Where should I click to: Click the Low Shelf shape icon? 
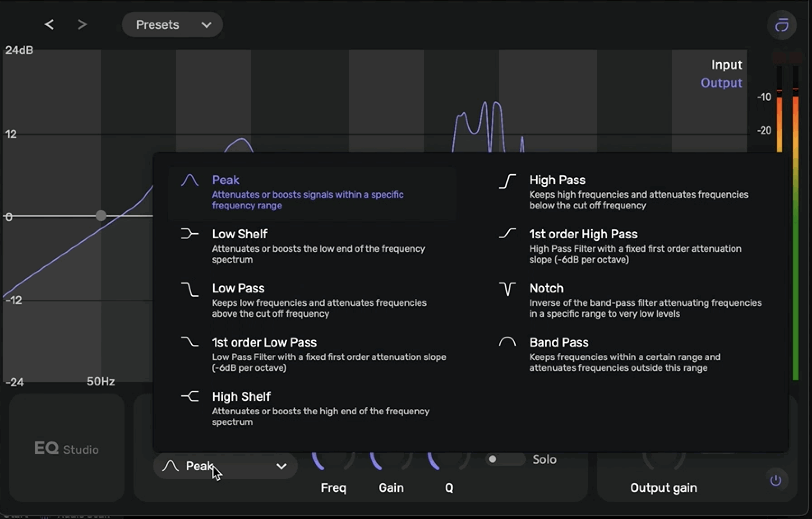[190, 234]
